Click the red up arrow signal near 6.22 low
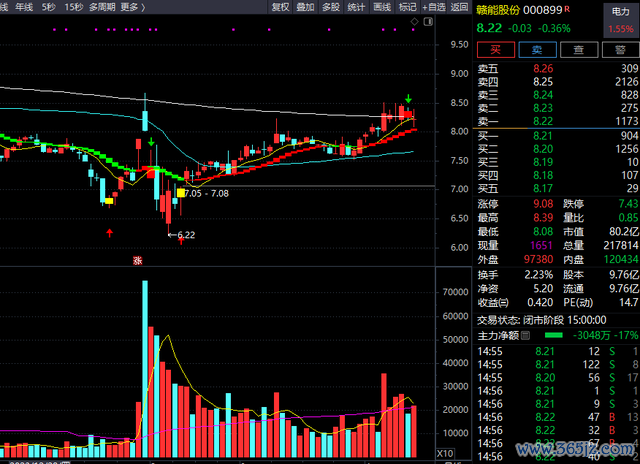Image resolution: width=640 pixels, height=464 pixels. [x=180, y=238]
